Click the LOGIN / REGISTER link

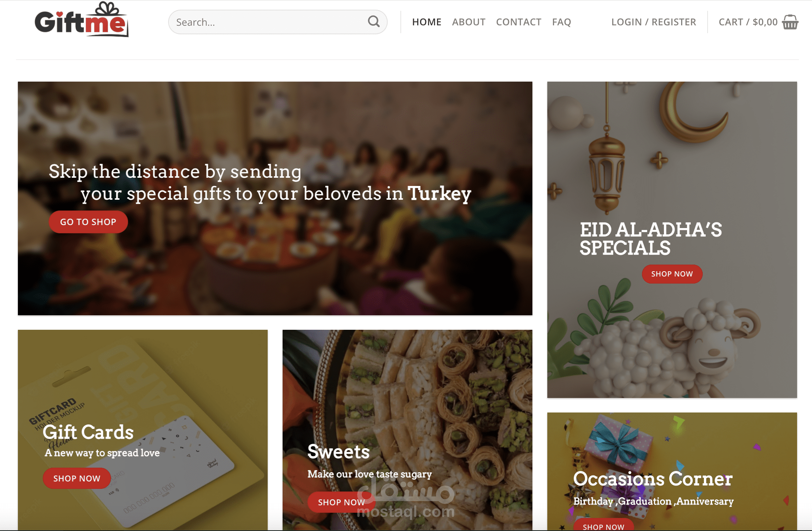pyautogui.click(x=654, y=22)
